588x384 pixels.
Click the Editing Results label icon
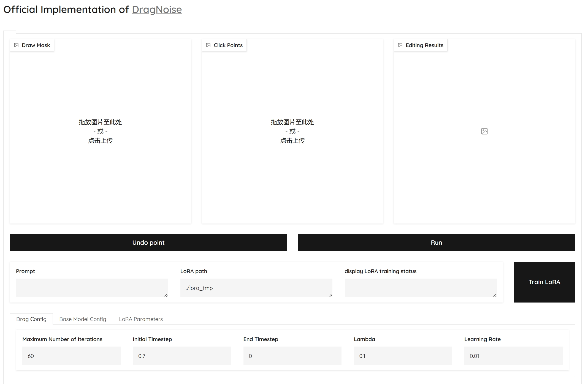point(400,45)
